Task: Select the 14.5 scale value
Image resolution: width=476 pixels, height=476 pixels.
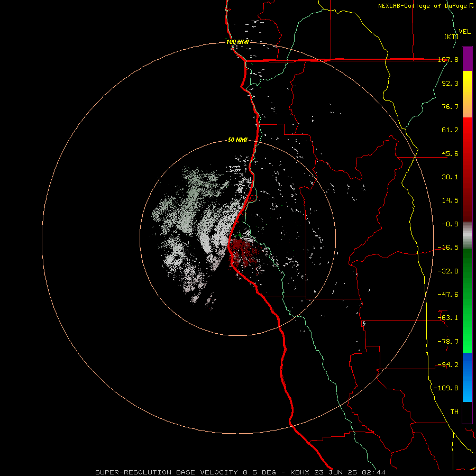Action: [450, 200]
